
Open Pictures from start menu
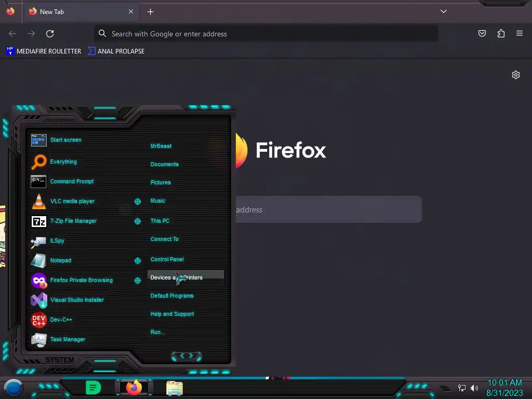coord(161,182)
